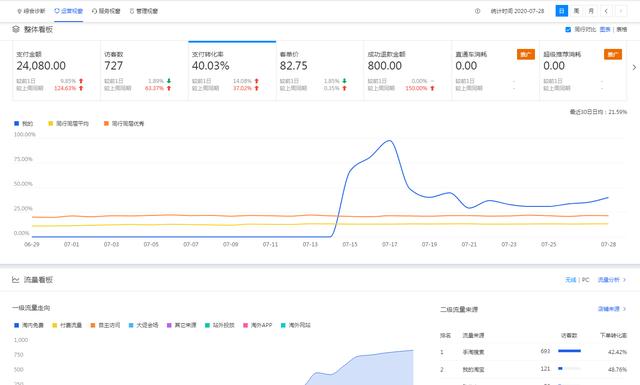Image resolution: width=640 pixels, height=385 pixels.
Task: Click the next date right arrow
Action: click(620, 11)
